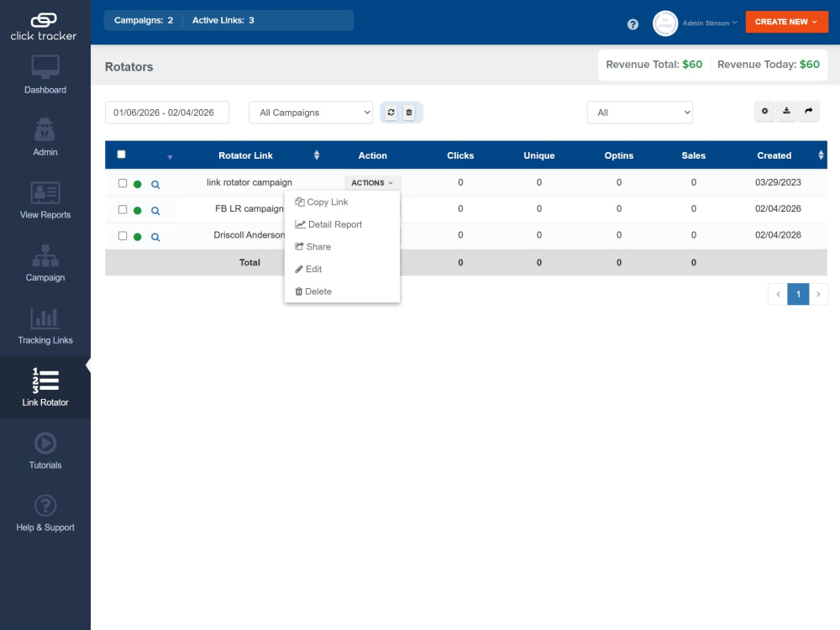Click the 'link rotator campaign' name
The image size is (840, 630).
[249, 182]
